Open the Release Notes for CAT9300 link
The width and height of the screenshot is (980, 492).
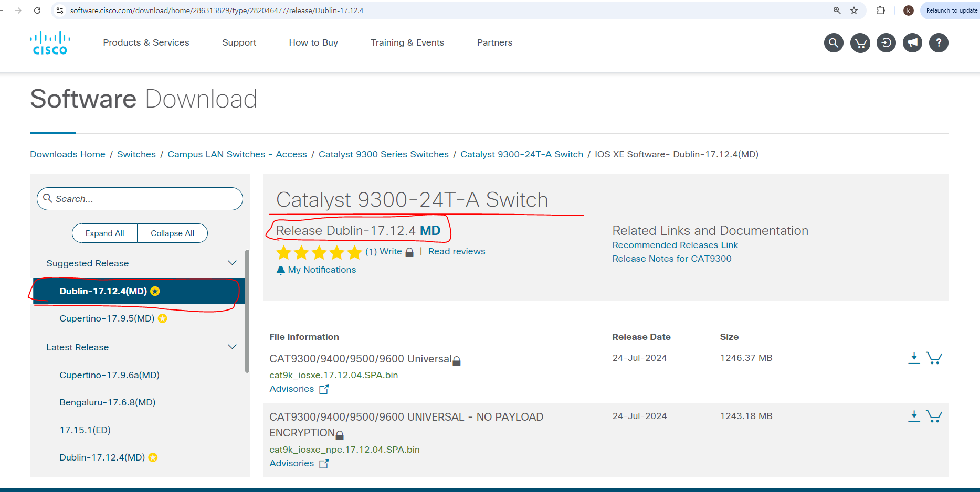[672, 259]
